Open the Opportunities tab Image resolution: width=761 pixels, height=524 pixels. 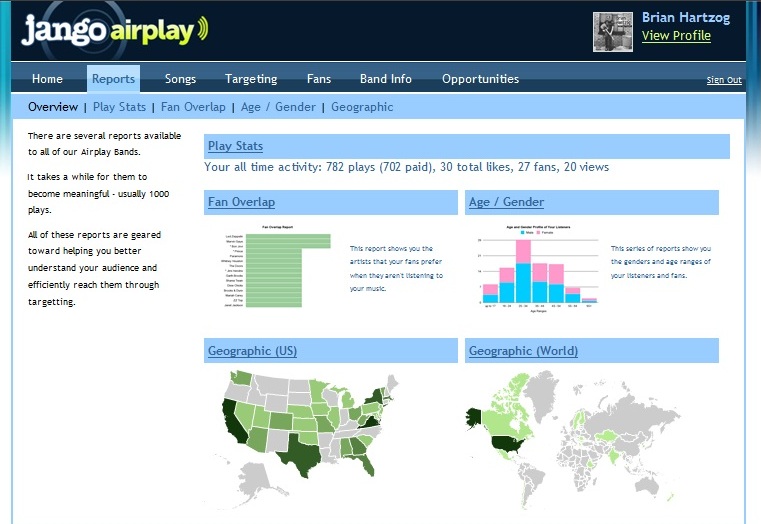click(480, 79)
